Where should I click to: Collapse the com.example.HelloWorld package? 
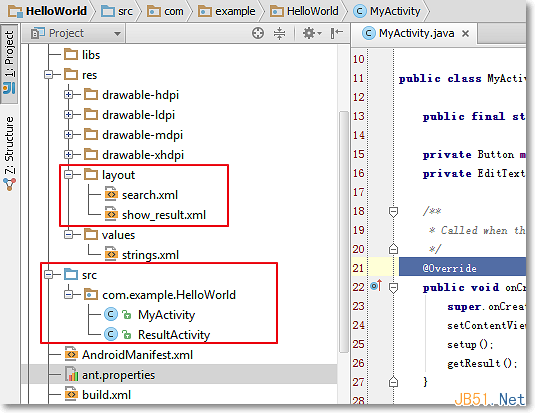pos(69,295)
